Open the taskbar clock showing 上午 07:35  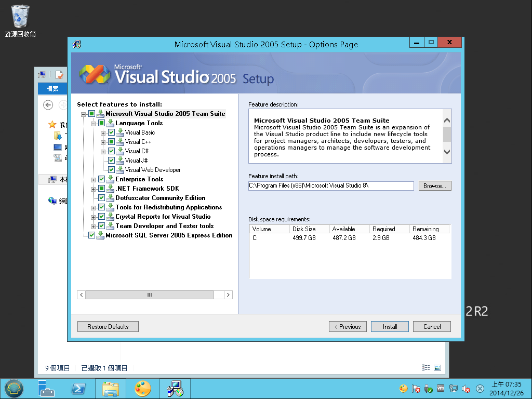(x=507, y=389)
